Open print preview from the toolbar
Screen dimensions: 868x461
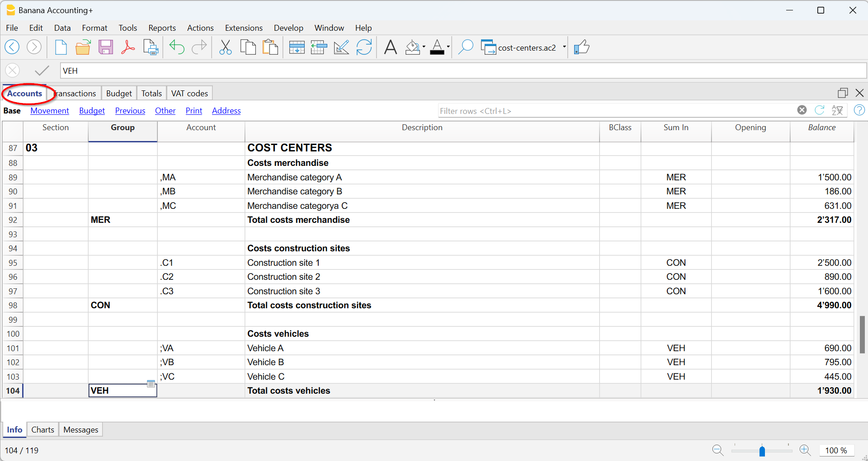pos(151,47)
